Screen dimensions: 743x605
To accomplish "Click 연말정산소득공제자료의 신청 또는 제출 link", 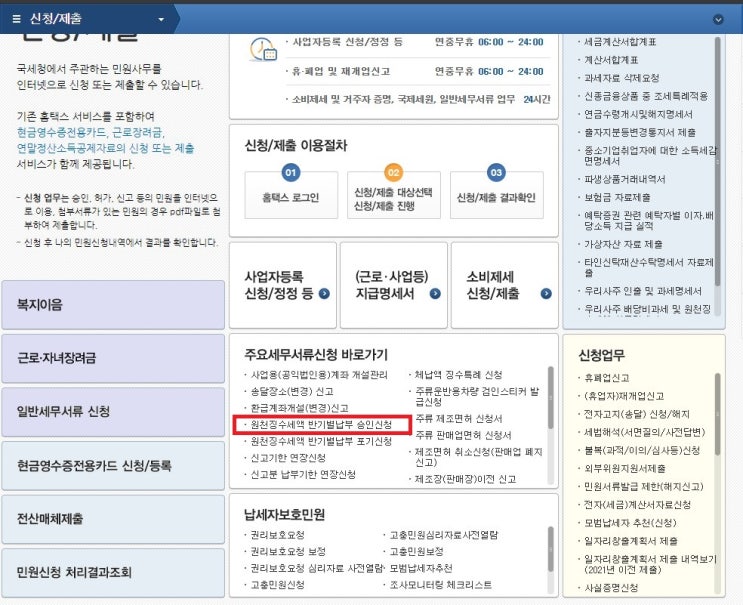I will (105, 148).
